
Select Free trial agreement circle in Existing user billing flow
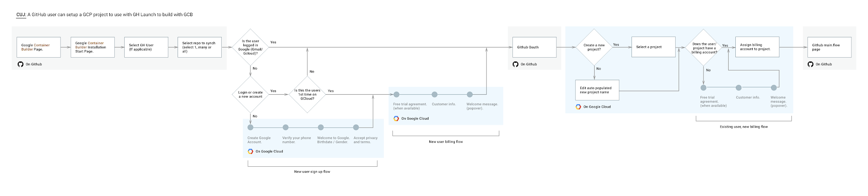[x=704, y=88]
